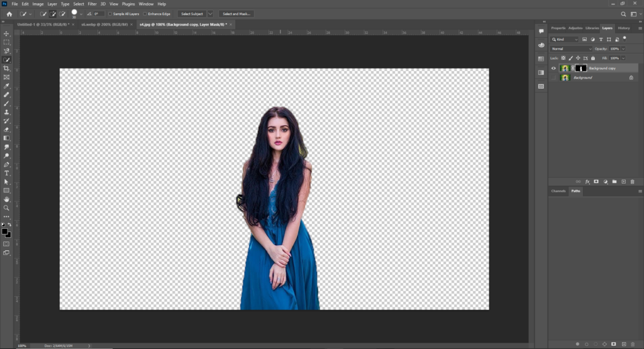Click the Select Subject button
The image size is (644, 349).
pos(192,13)
